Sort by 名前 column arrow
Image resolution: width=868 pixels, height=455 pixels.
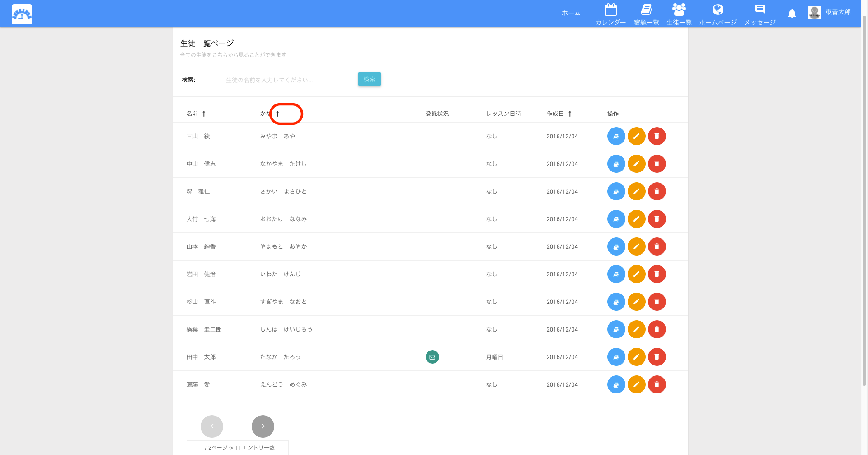204,114
